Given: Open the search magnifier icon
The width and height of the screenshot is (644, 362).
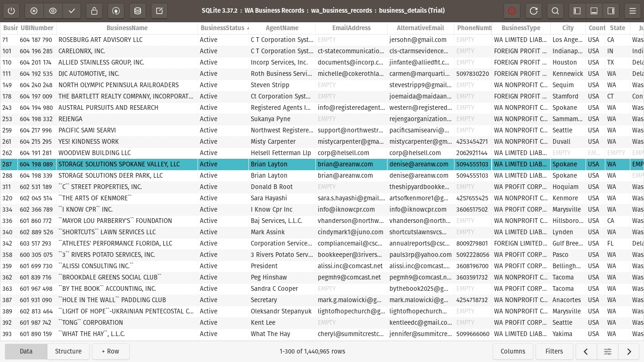Looking at the screenshot, I should [555, 11].
